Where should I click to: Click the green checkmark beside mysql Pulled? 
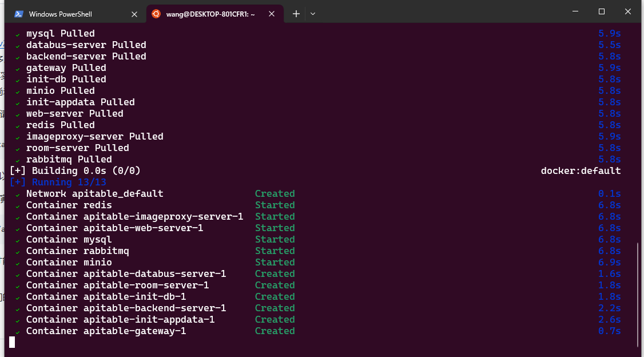[x=18, y=34]
